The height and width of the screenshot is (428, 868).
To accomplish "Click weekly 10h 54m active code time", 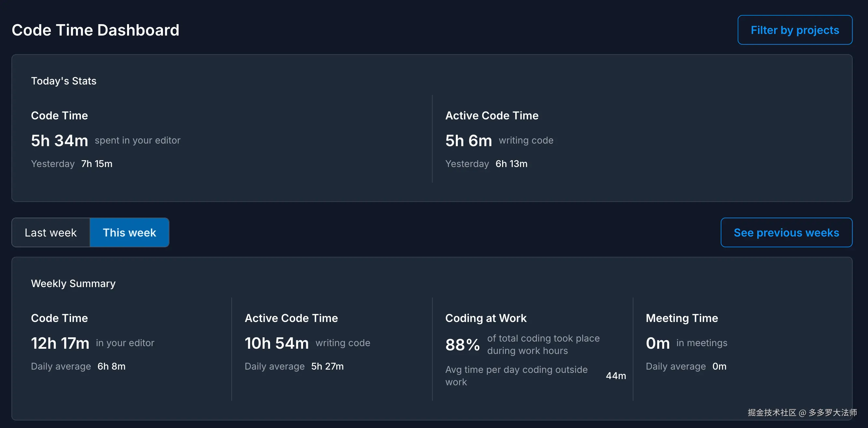I will tap(277, 343).
